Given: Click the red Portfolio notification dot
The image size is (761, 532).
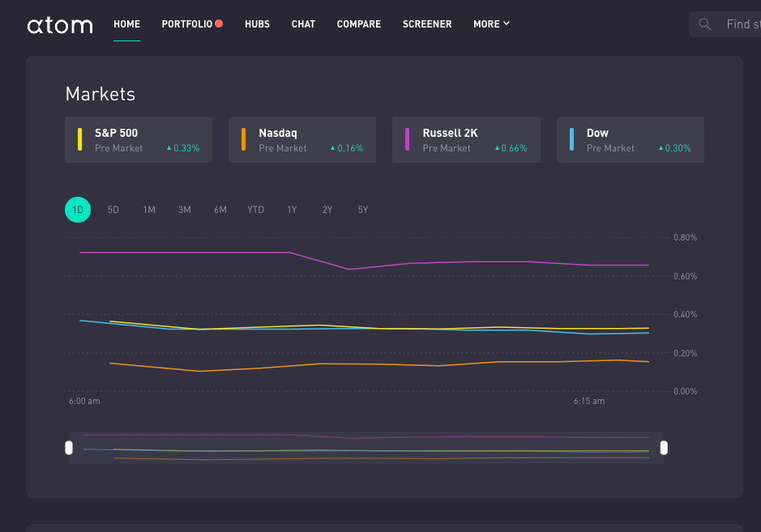Looking at the screenshot, I should click(219, 23).
